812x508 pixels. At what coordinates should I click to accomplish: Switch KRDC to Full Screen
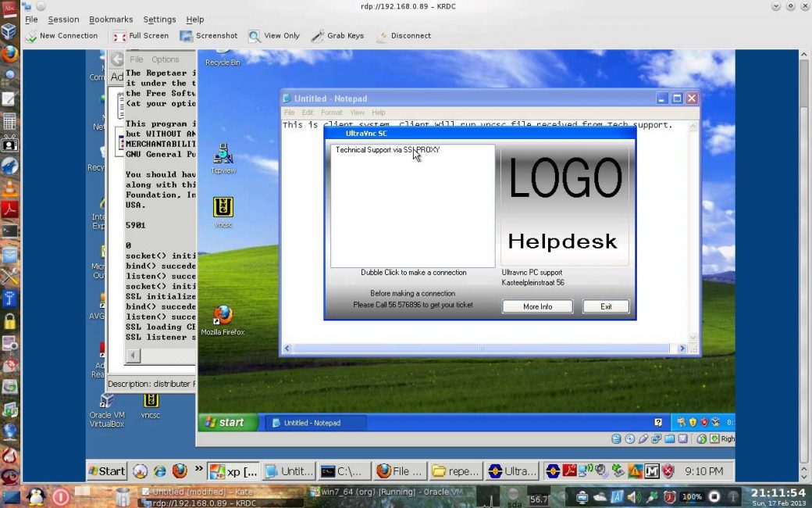141,36
